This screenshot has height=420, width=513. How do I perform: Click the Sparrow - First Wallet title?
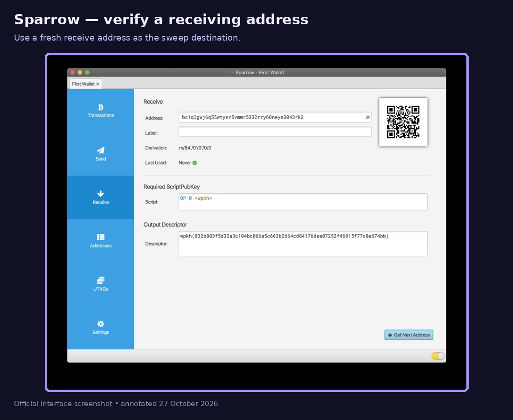[260, 73]
